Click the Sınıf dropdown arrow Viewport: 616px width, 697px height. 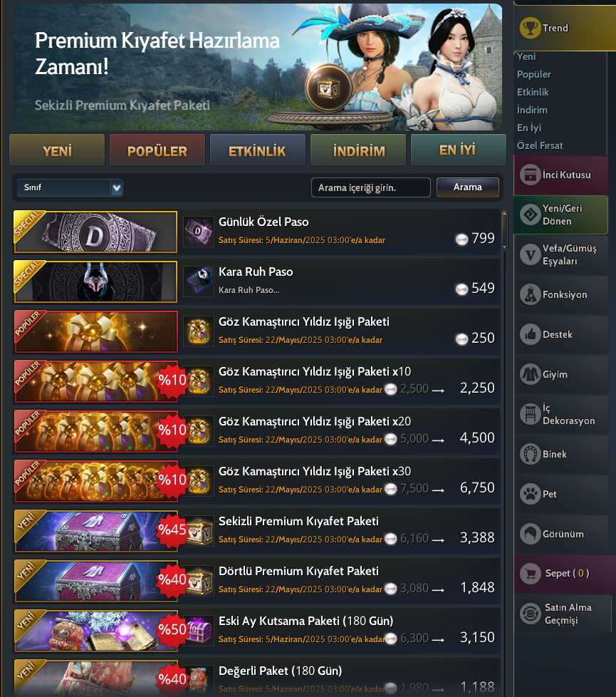(x=116, y=187)
